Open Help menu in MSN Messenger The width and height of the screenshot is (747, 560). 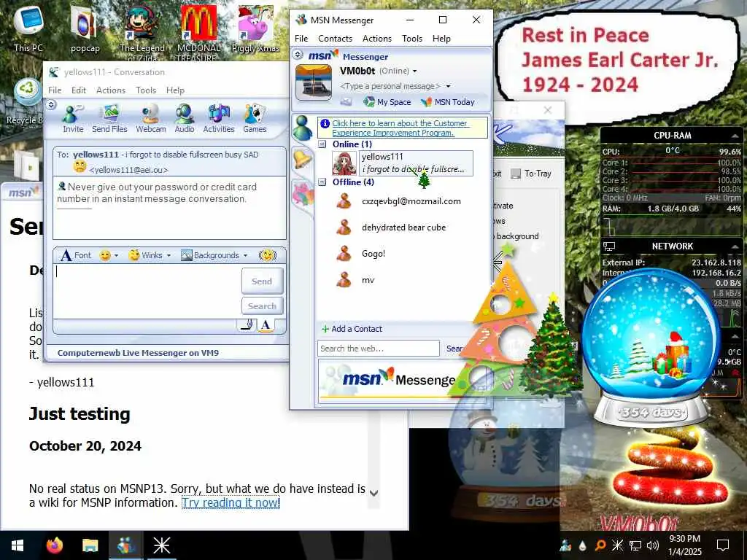click(441, 39)
